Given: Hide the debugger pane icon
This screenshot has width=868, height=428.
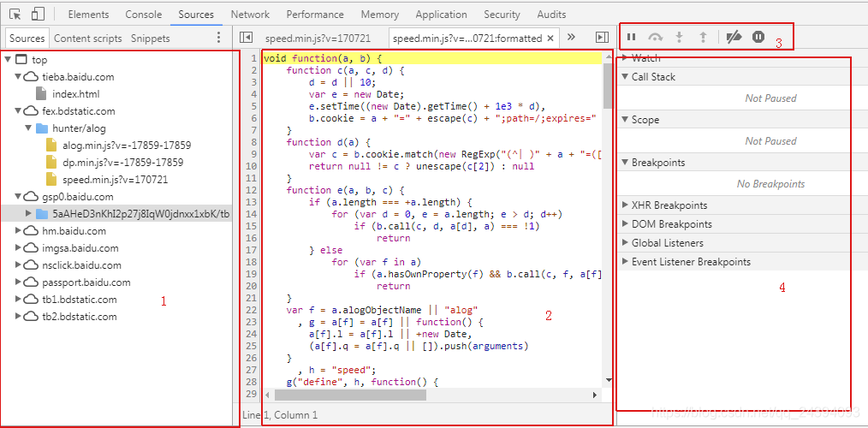Looking at the screenshot, I should pyautogui.click(x=602, y=37).
